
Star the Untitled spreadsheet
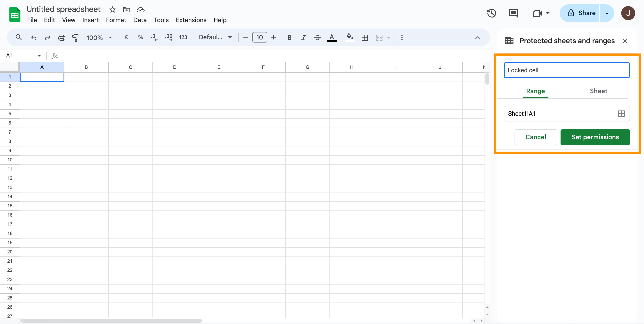pos(113,9)
